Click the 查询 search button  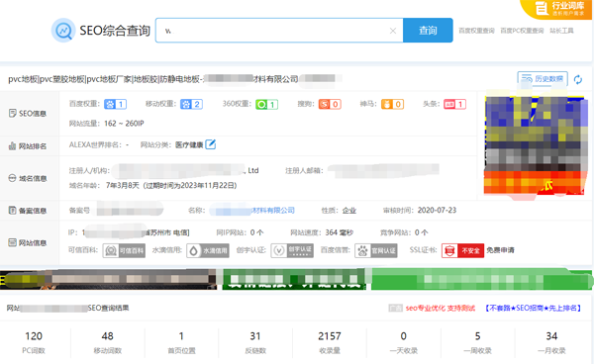tap(428, 31)
